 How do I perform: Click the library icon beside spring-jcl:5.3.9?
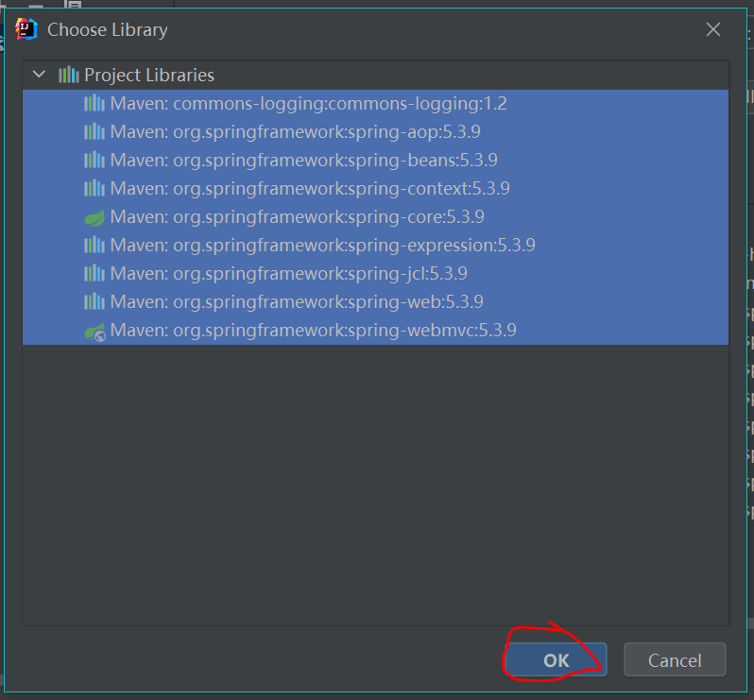click(x=94, y=274)
